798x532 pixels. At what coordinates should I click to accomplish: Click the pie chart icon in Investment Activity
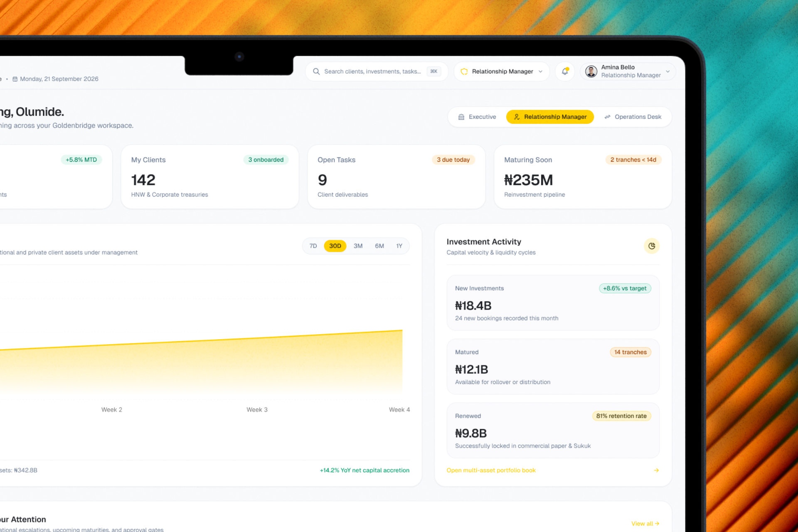652,246
